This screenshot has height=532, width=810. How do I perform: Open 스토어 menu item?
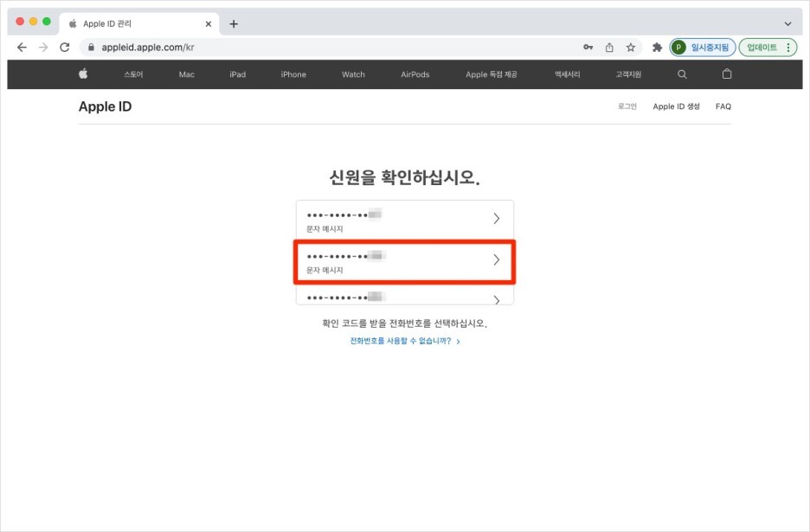click(x=133, y=74)
